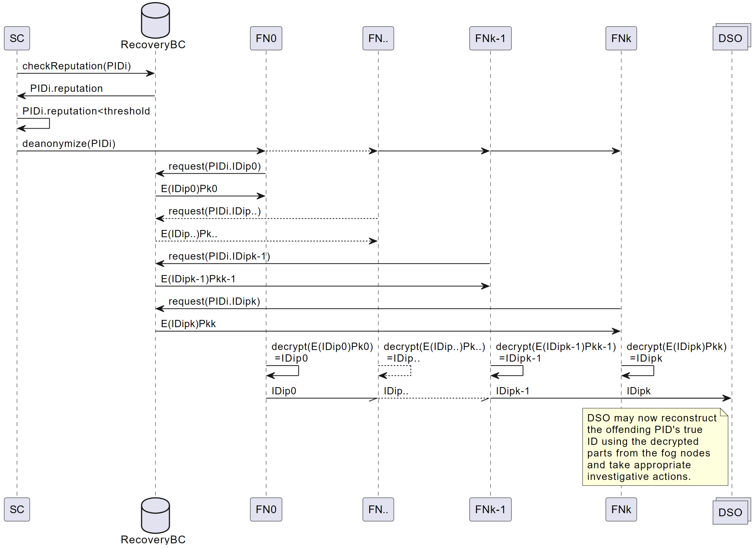Click the IDipk message label near FNk

(638, 391)
